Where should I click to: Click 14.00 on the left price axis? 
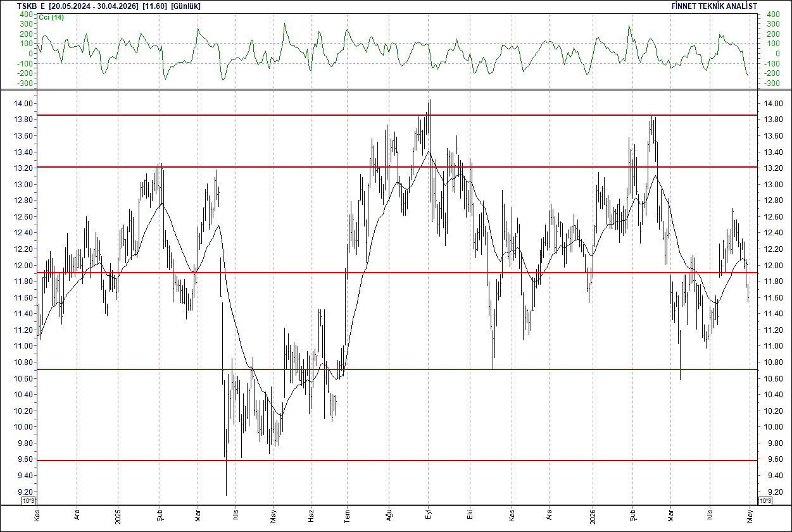[x=25, y=104]
